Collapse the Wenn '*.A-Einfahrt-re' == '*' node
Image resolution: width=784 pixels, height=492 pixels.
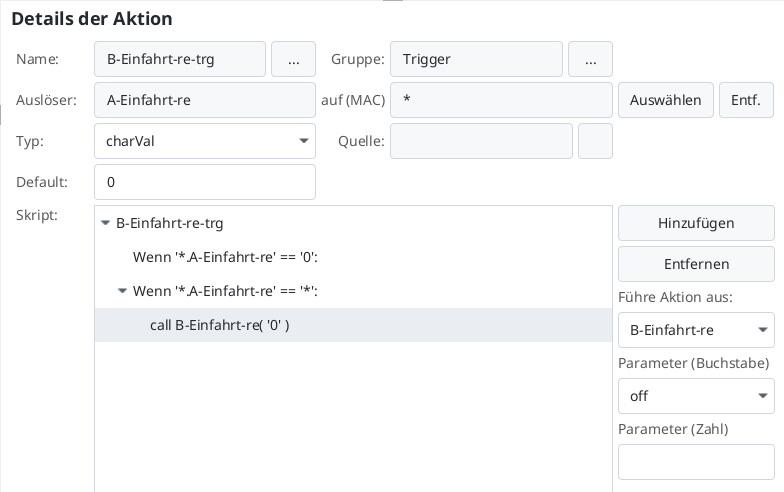(123, 291)
